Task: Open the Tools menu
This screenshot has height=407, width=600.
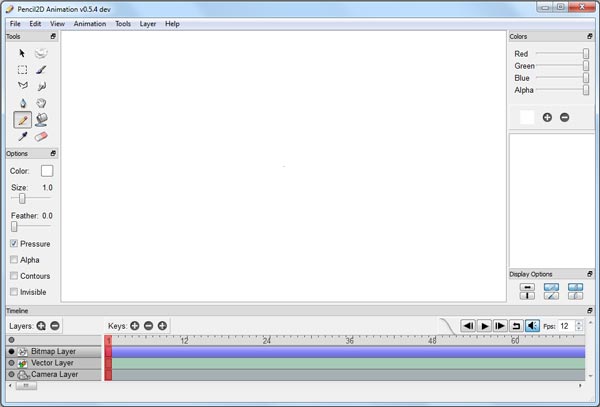Action: click(x=123, y=24)
